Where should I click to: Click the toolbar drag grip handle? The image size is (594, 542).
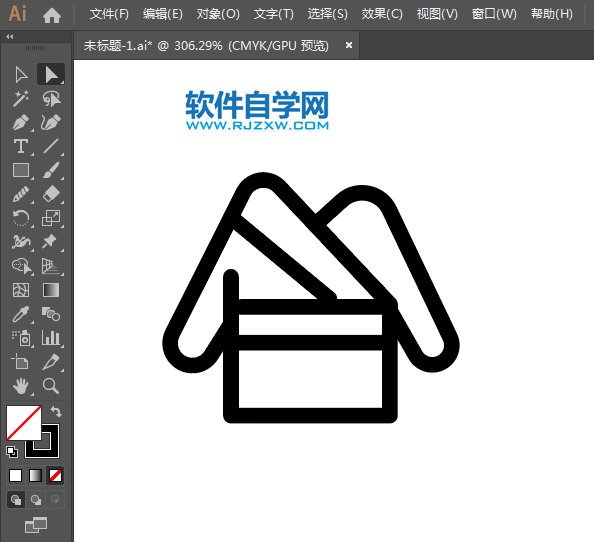tap(36, 48)
